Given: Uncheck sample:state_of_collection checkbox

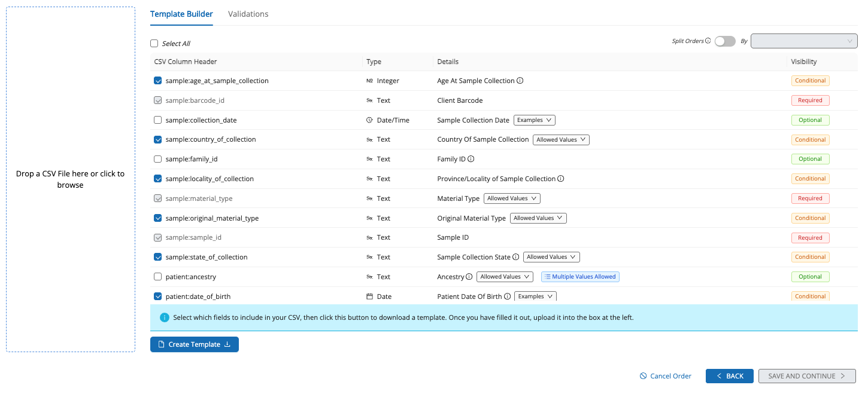Looking at the screenshot, I should point(158,257).
